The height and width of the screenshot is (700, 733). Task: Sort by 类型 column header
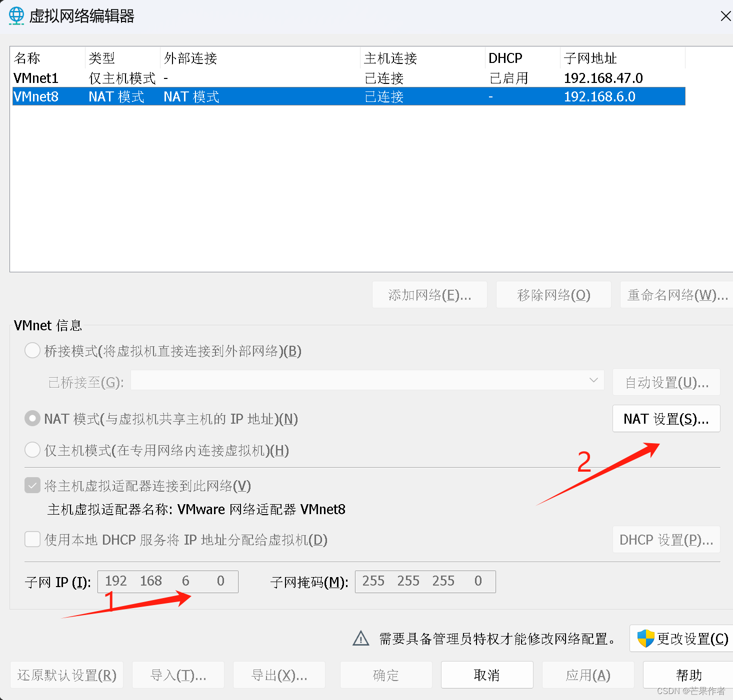[122, 58]
